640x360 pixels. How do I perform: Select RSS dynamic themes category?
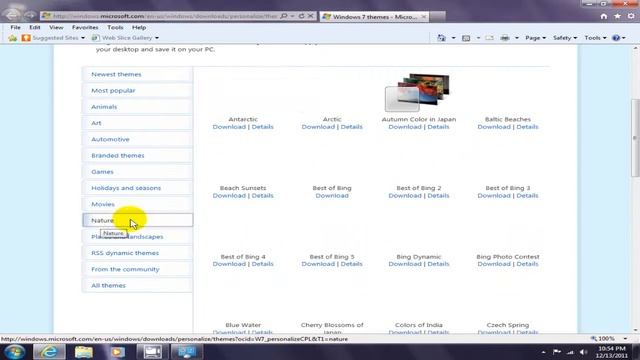tap(137, 253)
